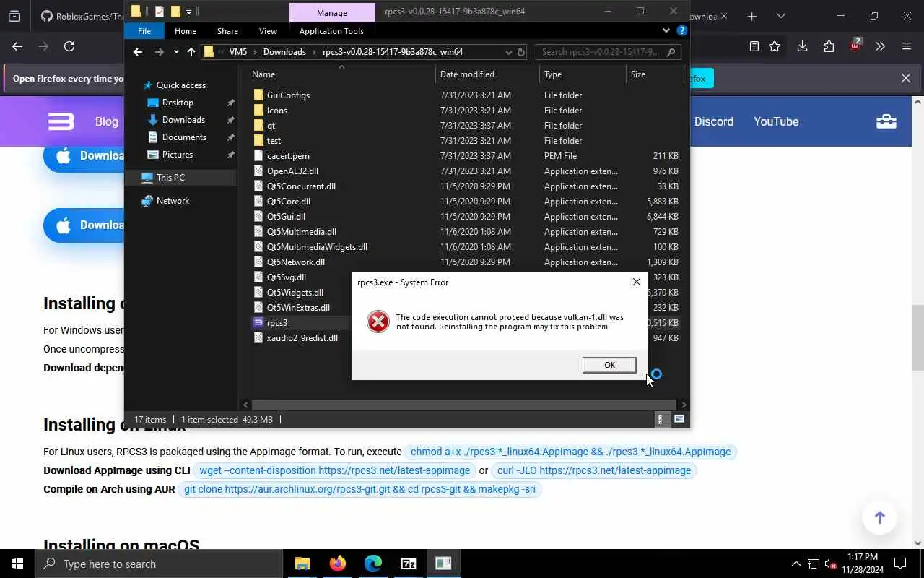
Task: Go up one folder level in Explorer
Action: click(x=191, y=52)
